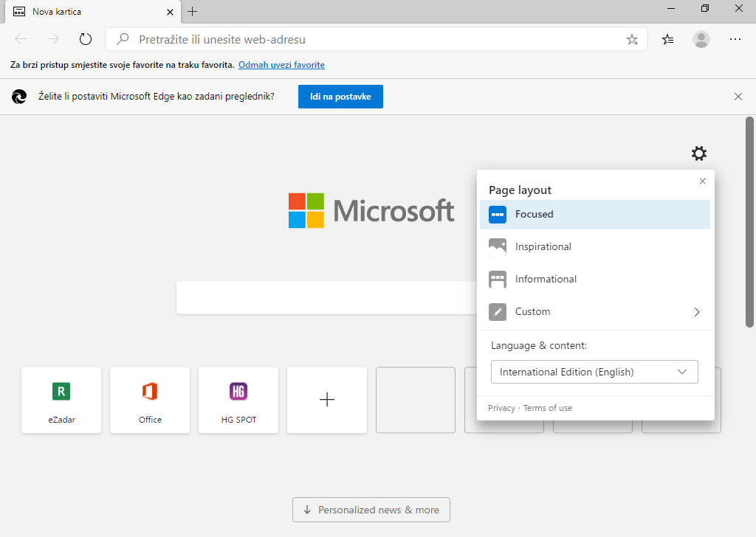Open the Language & content dropdown
This screenshot has width=756, height=537.
point(594,372)
